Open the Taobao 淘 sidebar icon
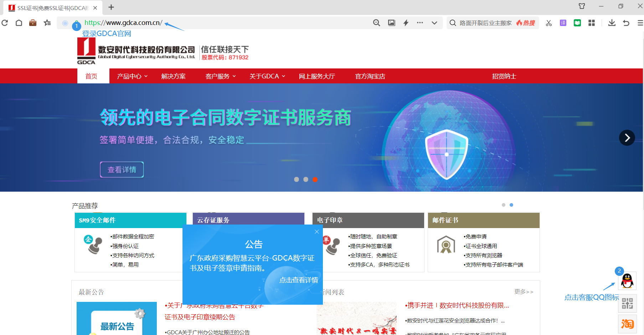This screenshot has width=644, height=335. (627, 324)
